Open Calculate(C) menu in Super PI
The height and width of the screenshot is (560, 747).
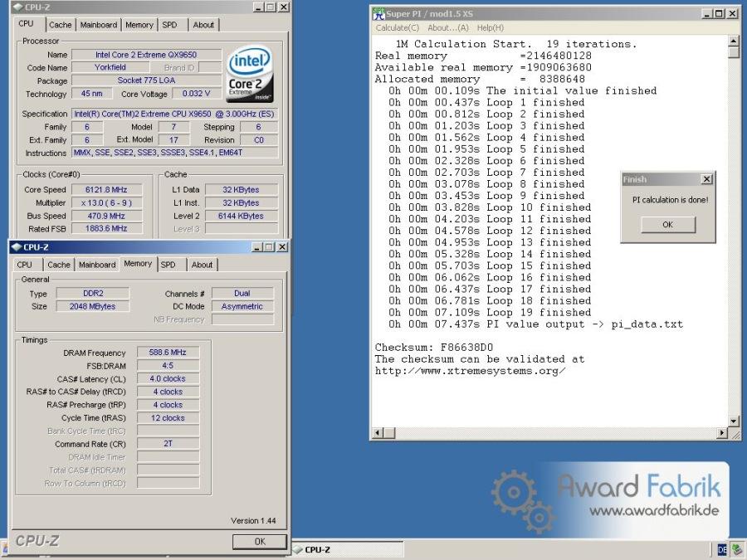398,28
